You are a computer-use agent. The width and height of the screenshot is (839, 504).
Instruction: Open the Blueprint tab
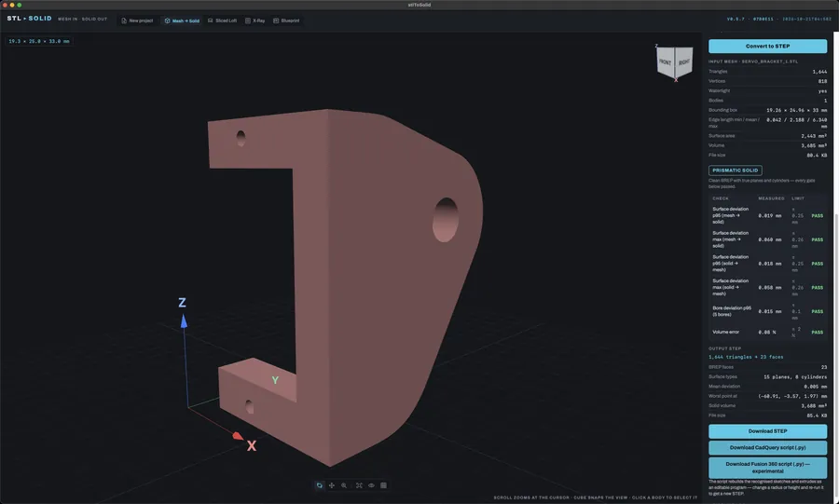pyautogui.click(x=286, y=20)
